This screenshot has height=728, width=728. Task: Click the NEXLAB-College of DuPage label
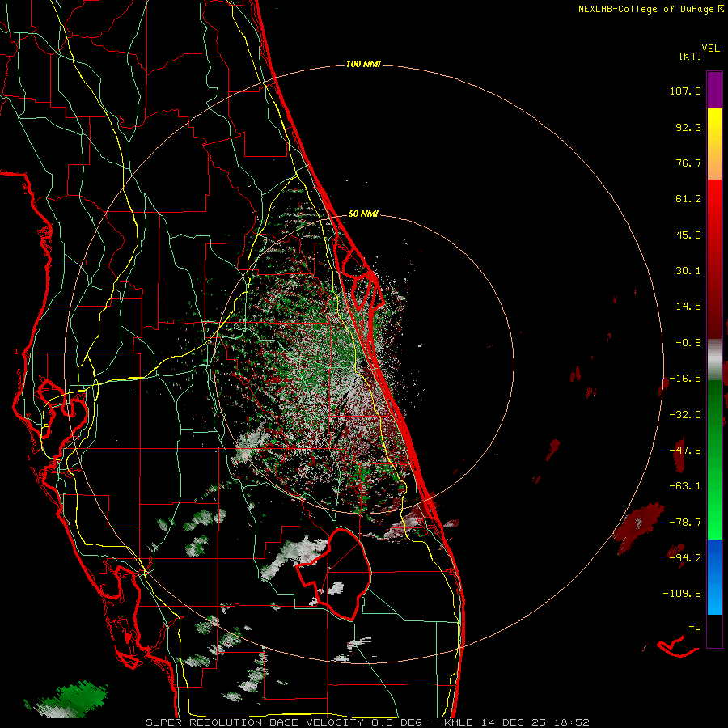pyautogui.click(x=651, y=9)
